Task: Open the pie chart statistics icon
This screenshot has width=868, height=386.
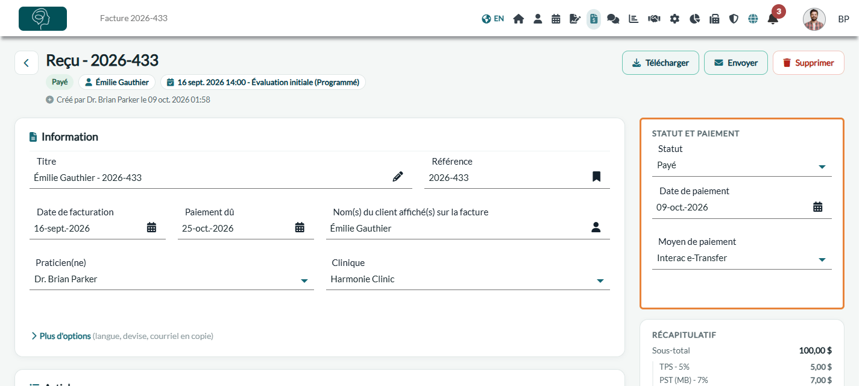Action: (694, 19)
